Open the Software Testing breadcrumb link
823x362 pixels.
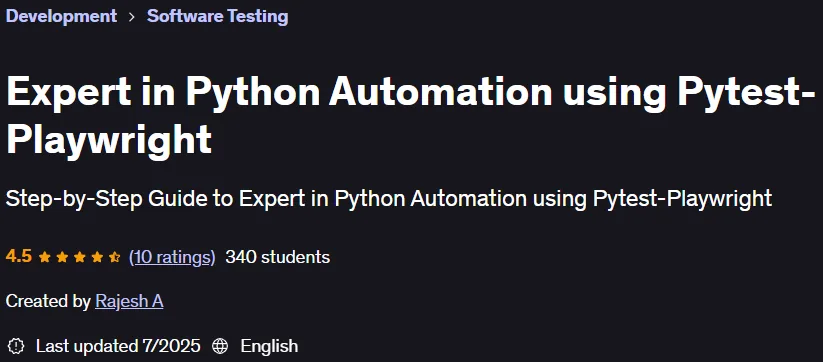[x=217, y=16]
